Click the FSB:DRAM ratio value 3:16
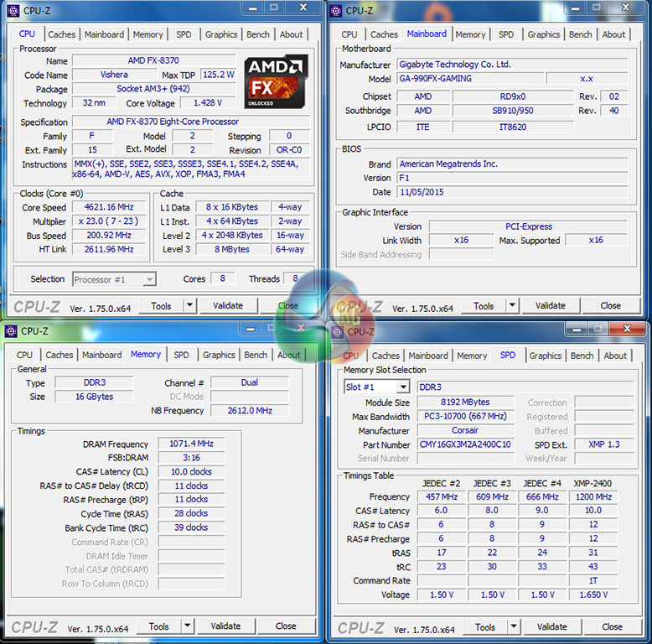Image resolution: width=652 pixels, height=644 pixels. point(191,458)
